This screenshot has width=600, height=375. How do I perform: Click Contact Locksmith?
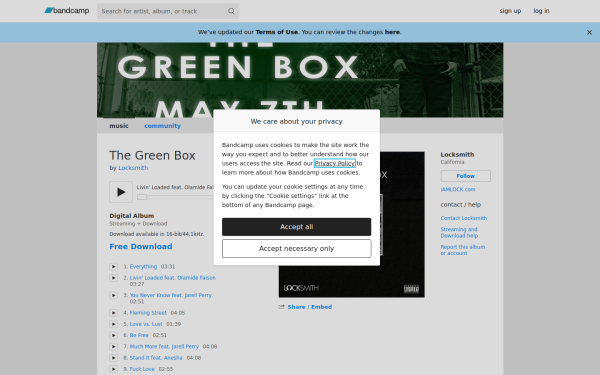click(x=464, y=218)
